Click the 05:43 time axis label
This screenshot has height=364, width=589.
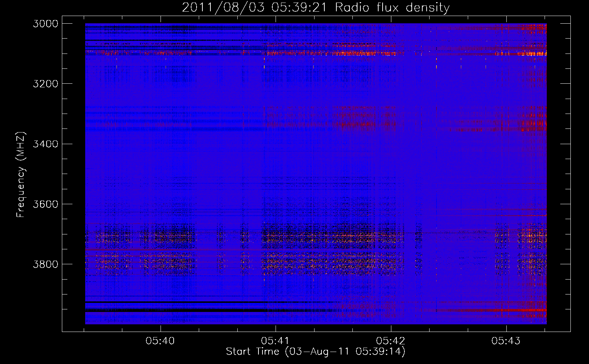coord(506,341)
